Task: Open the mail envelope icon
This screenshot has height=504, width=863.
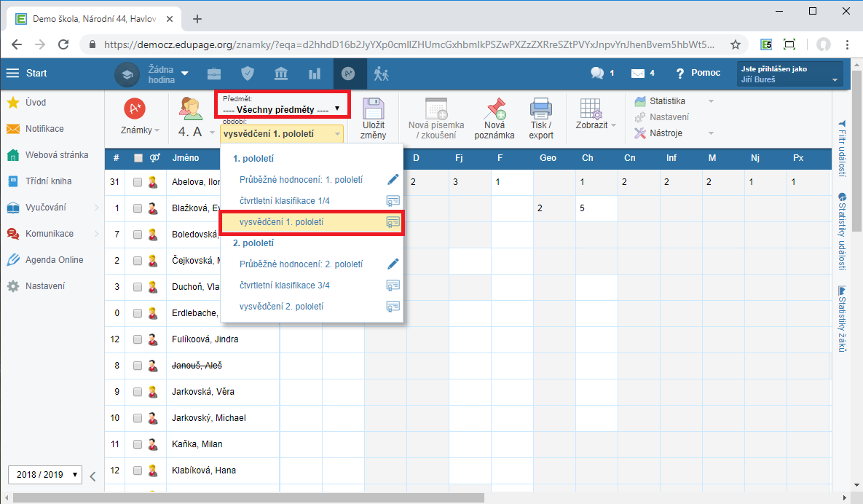Action: click(x=637, y=73)
